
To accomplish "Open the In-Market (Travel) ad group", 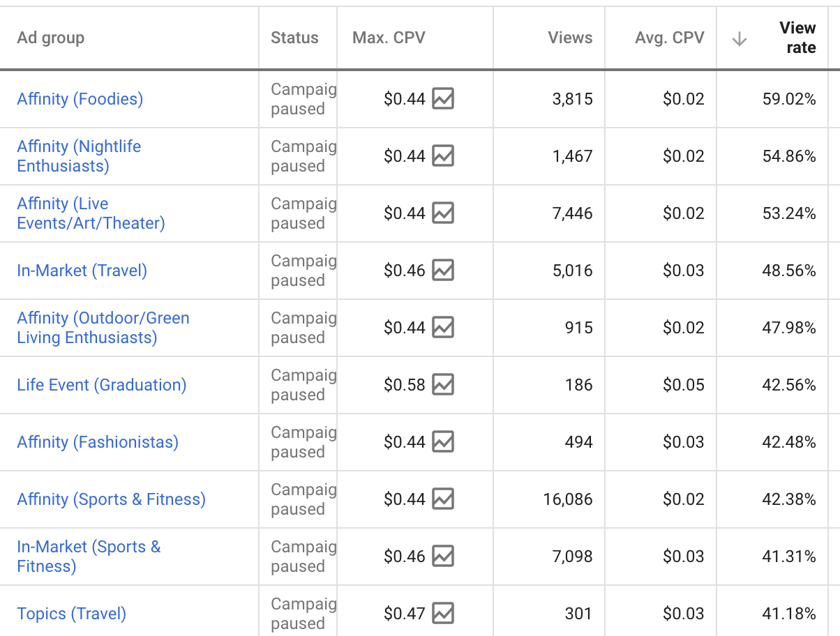I will pos(82,271).
